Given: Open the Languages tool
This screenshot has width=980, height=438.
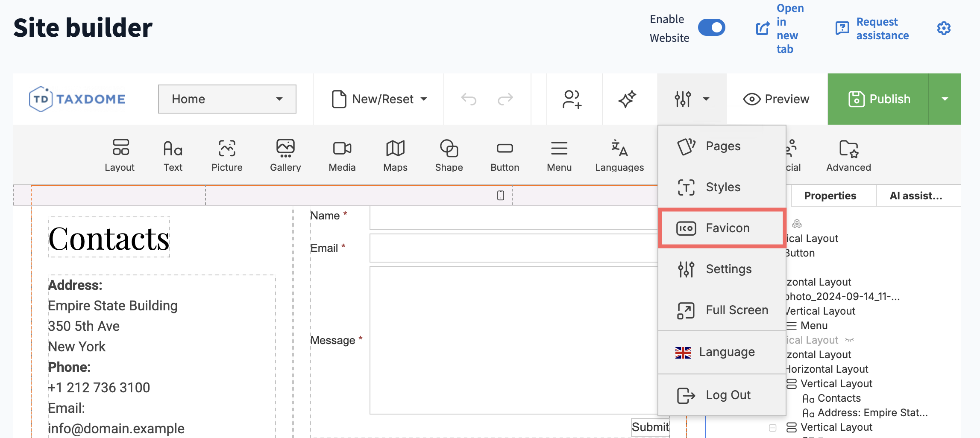Looking at the screenshot, I should pos(619,155).
